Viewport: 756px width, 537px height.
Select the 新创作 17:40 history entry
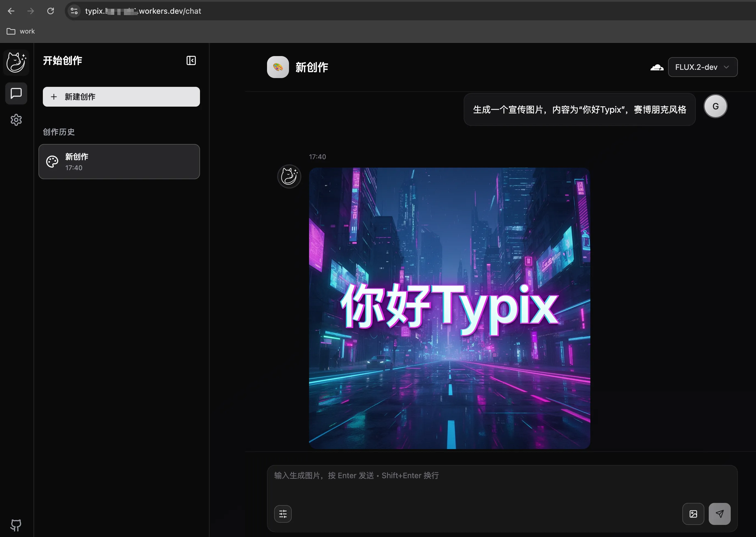119,162
